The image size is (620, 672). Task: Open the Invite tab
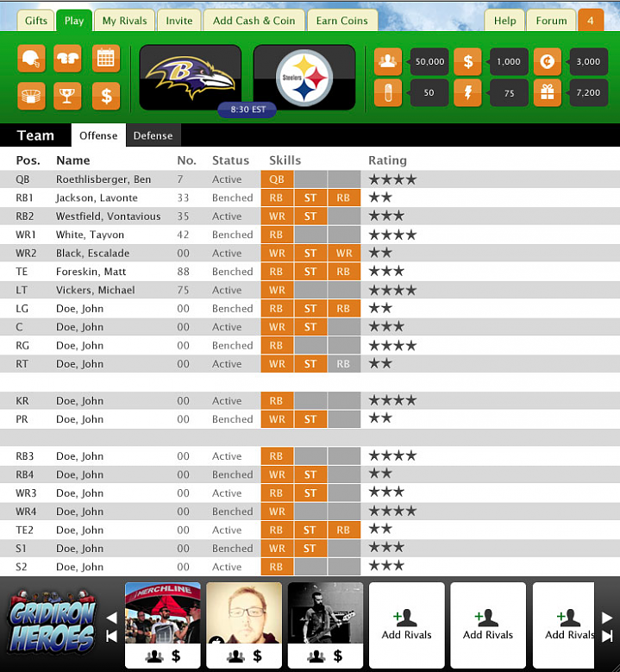pyautogui.click(x=179, y=21)
